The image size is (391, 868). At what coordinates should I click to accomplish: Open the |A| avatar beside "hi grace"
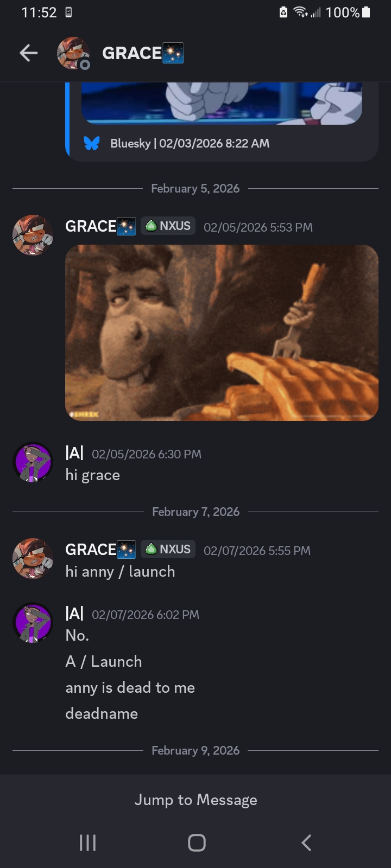click(x=33, y=462)
